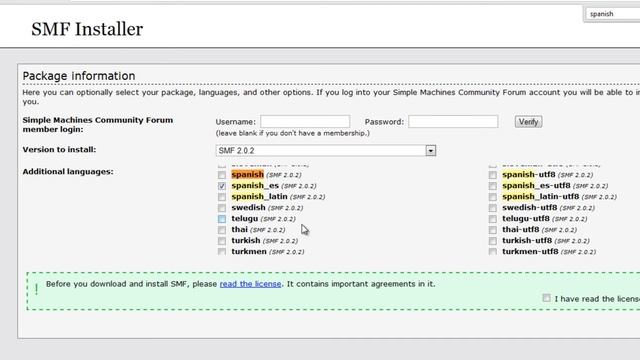Screen dimensions: 640x360
Task: Click the thai language label
Action: (240, 230)
